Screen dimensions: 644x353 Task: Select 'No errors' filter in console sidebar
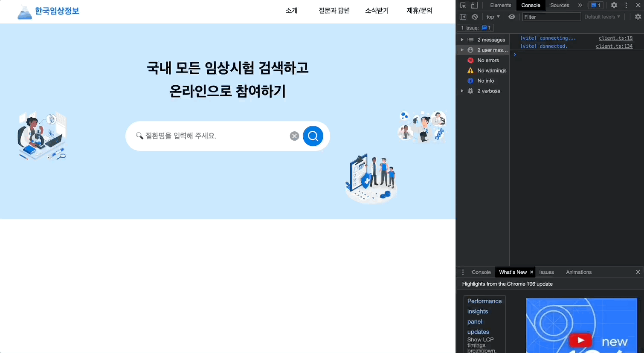point(488,60)
